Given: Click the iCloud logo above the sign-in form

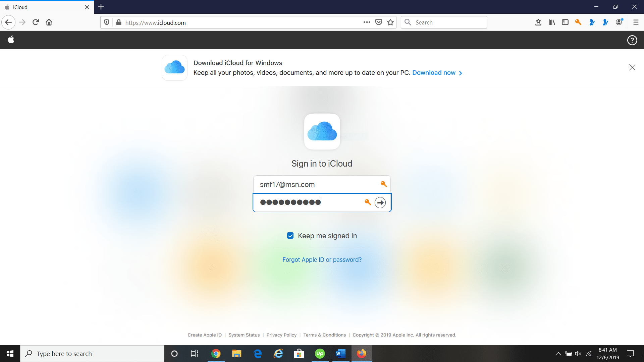Looking at the screenshot, I should coord(322,131).
